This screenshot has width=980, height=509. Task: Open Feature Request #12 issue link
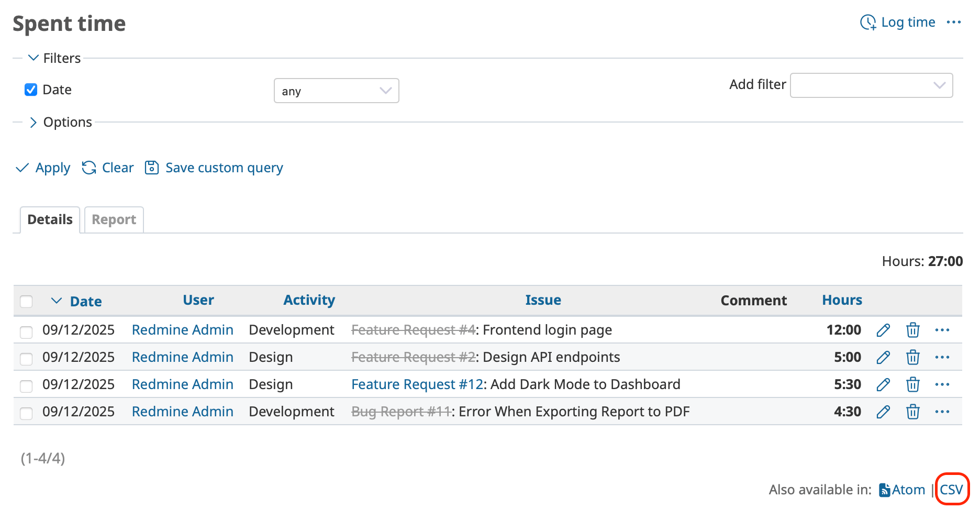pyautogui.click(x=417, y=385)
